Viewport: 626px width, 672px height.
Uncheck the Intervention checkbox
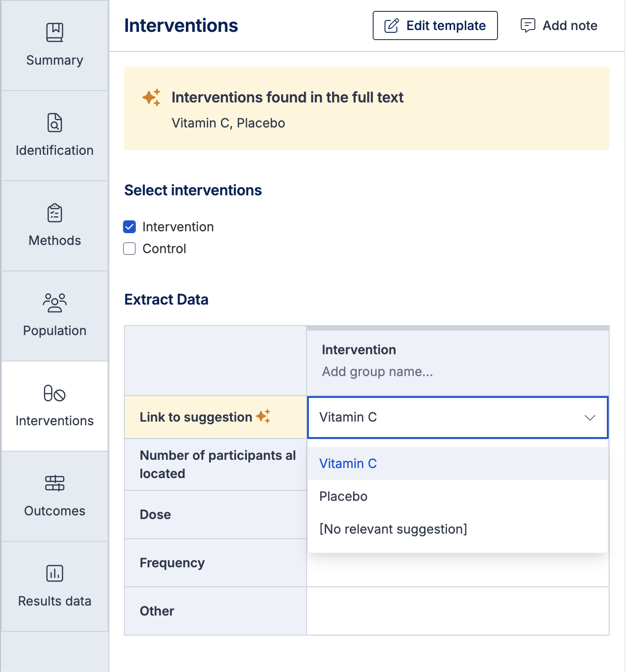(130, 227)
